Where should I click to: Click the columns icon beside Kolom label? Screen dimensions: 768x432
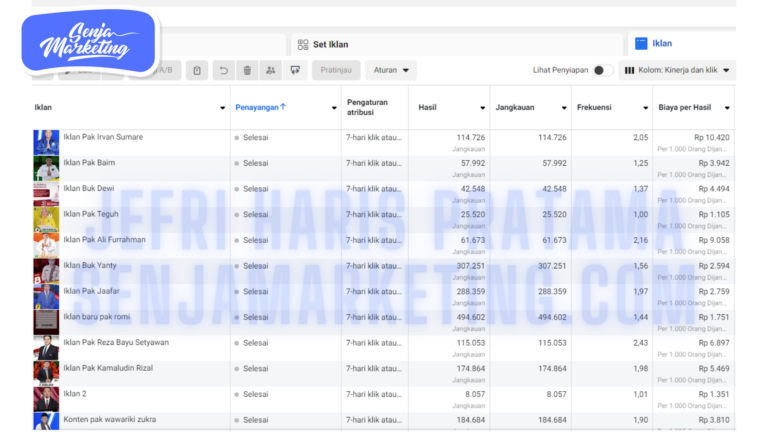629,71
